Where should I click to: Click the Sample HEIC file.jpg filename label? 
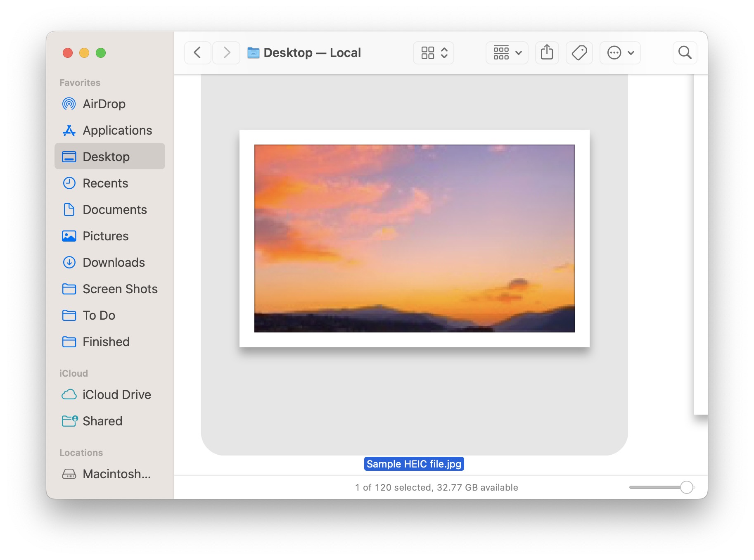tap(414, 464)
